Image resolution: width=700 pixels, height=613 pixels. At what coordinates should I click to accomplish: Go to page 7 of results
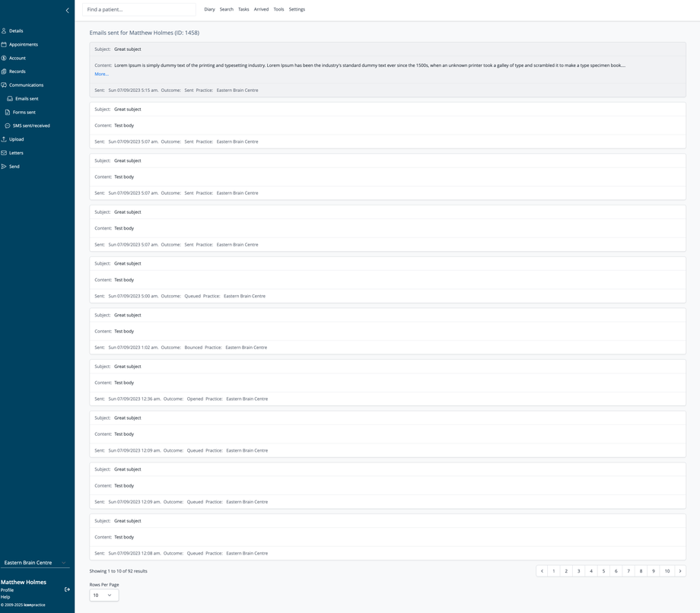[628, 571]
